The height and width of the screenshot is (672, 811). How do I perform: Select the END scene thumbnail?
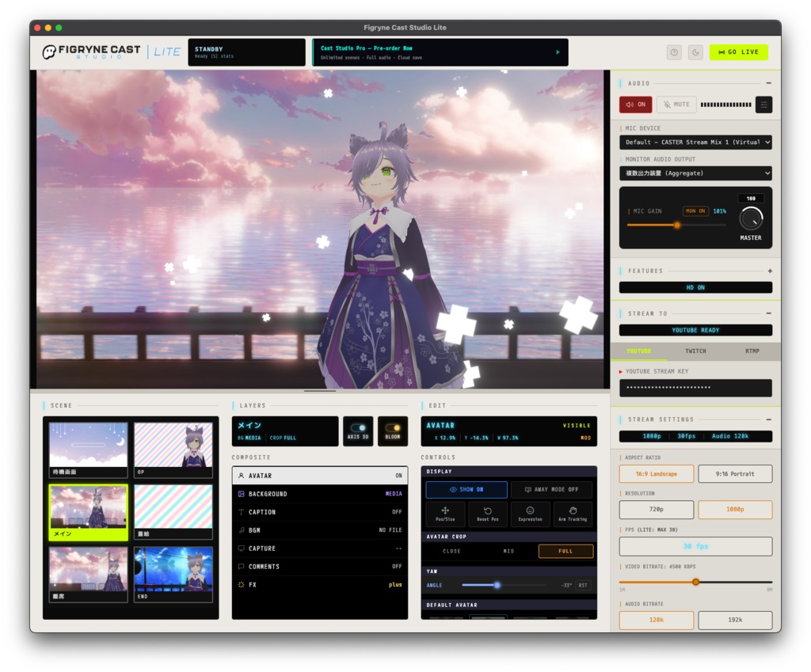pos(173,575)
